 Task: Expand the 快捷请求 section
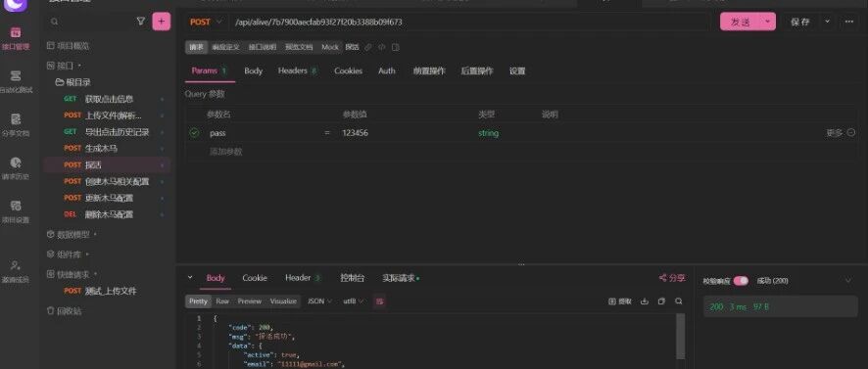click(72, 274)
